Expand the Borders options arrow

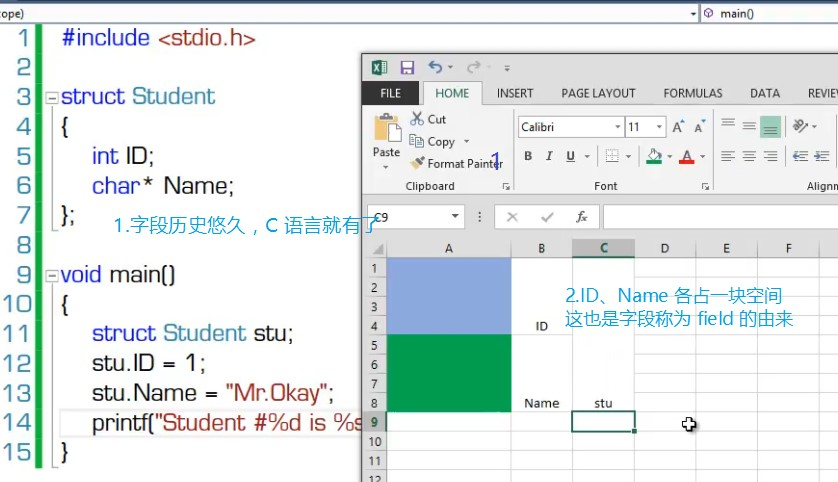[628, 157]
